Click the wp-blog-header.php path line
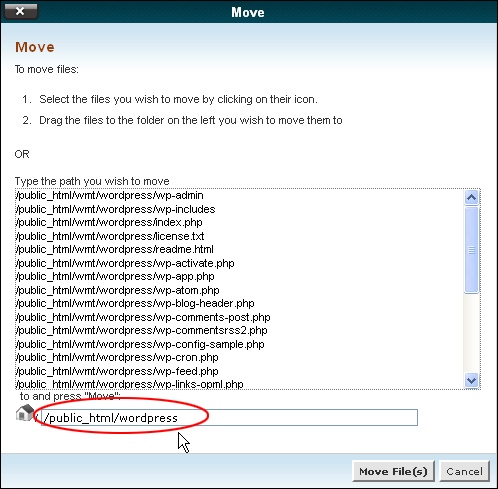The image size is (498, 489). 135,303
